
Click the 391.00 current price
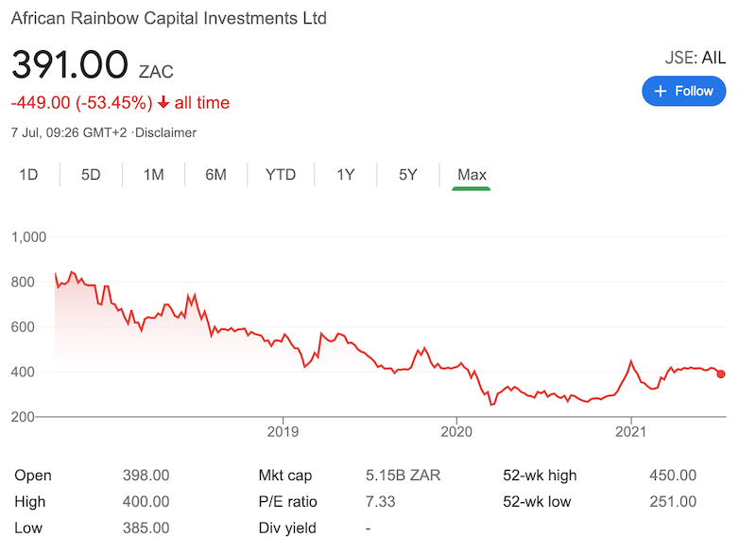pos(70,64)
